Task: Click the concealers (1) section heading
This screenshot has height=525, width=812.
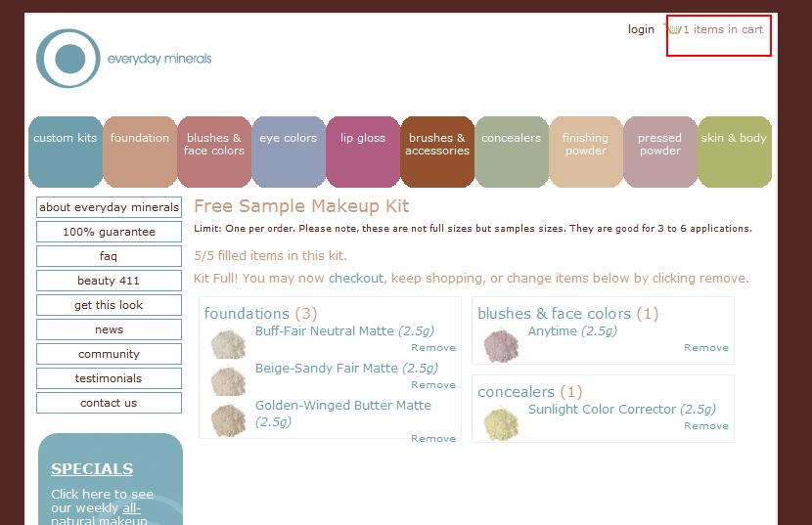Action: [x=530, y=392]
